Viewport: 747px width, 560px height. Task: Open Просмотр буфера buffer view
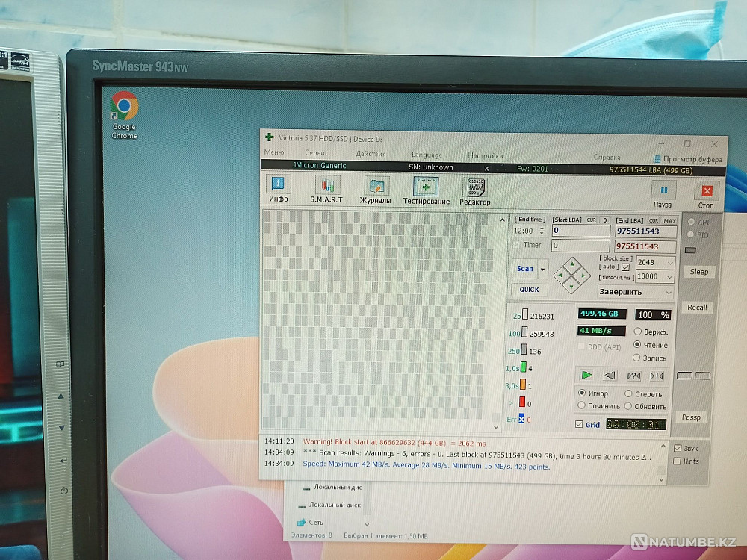(x=687, y=159)
